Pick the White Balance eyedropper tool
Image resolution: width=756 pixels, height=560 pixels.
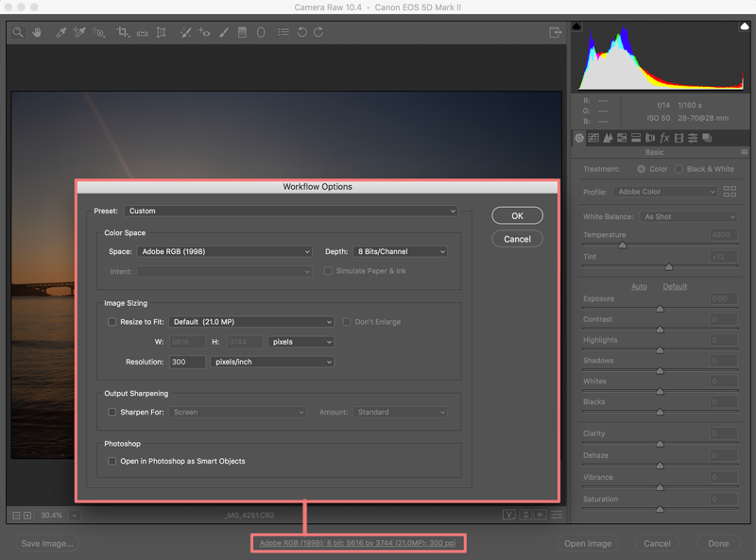click(x=60, y=32)
